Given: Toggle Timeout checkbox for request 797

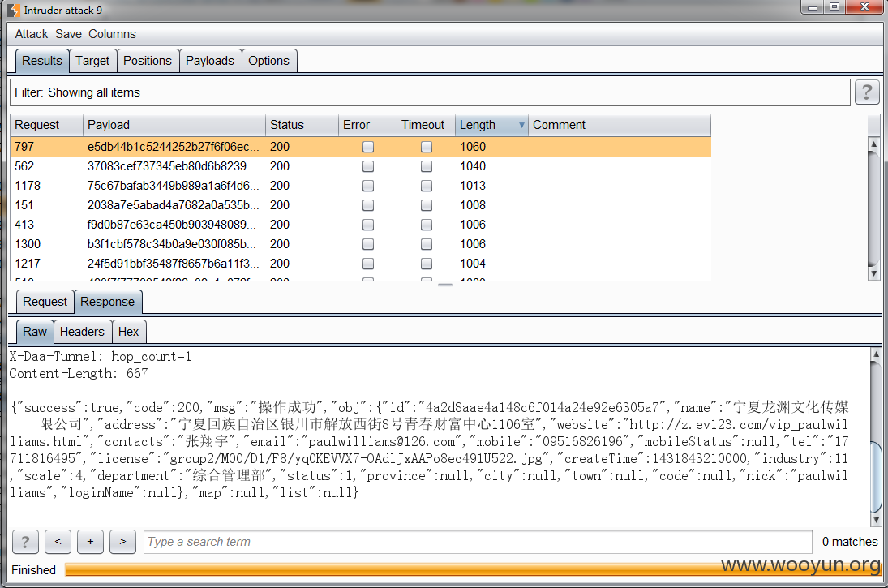Looking at the screenshot, I should point(427,147).
